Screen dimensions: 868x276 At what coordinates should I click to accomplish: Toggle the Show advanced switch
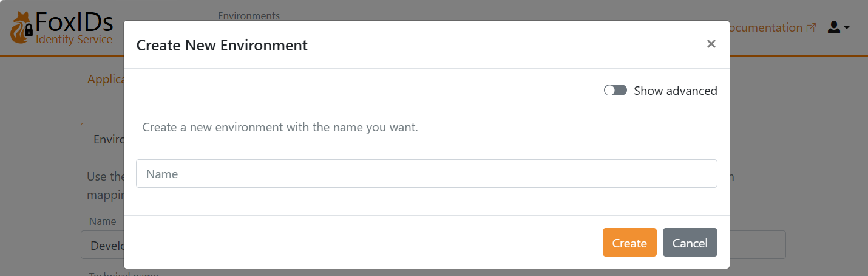pos(615,91)
